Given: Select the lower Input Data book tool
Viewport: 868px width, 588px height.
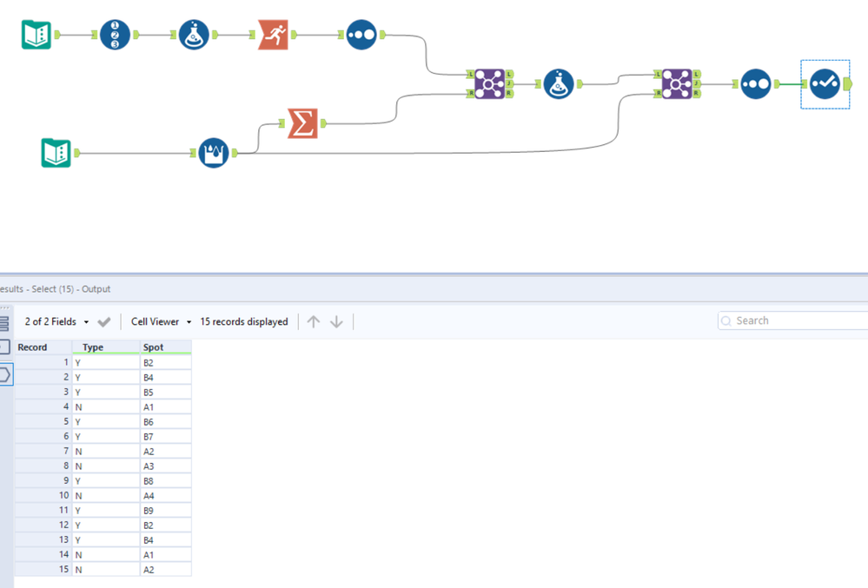Looking at the screenshot, I should pos(56,153).
